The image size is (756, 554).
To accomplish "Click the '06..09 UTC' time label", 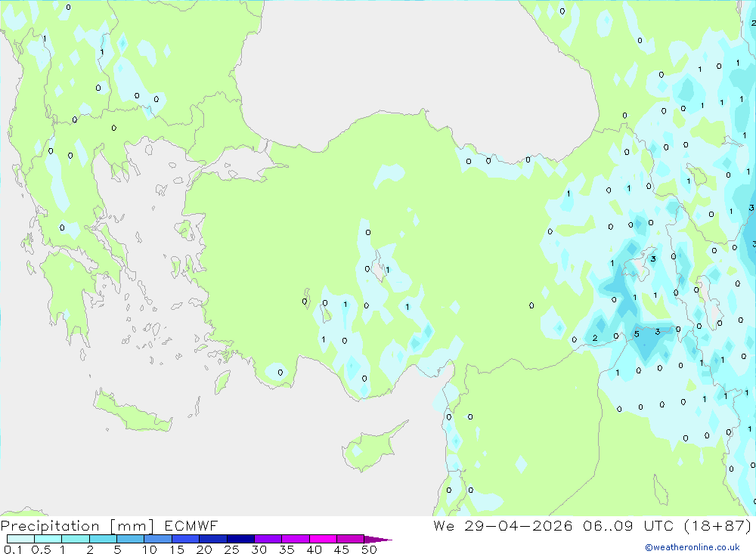I will pyautogui.click(x=627, y=526).
